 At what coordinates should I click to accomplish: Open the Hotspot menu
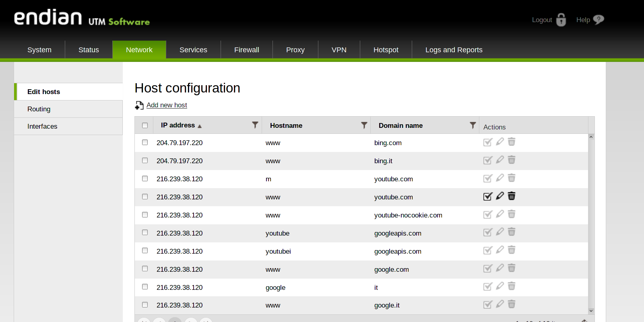click(386, 50)
